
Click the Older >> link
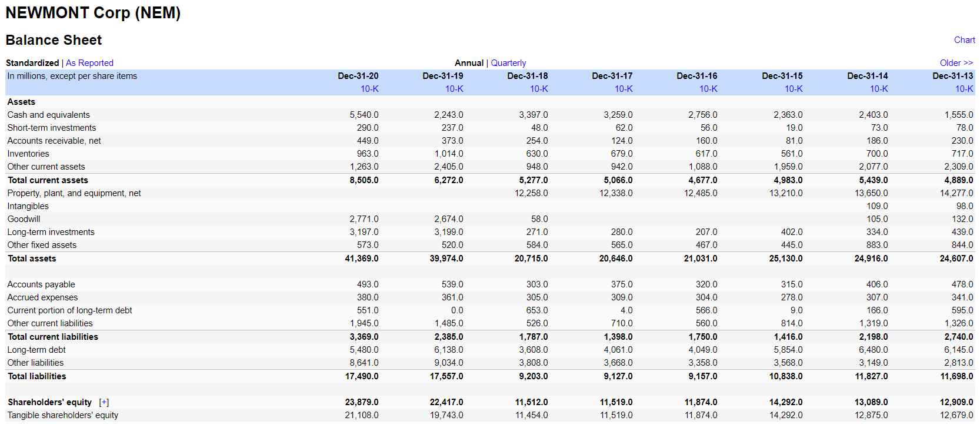click(x=956, y=63)
